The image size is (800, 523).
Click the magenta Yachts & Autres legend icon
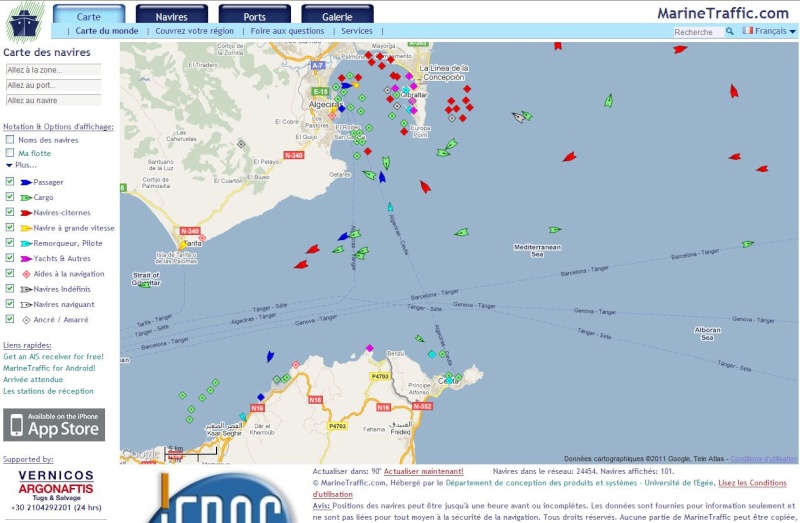pos(26,259)
